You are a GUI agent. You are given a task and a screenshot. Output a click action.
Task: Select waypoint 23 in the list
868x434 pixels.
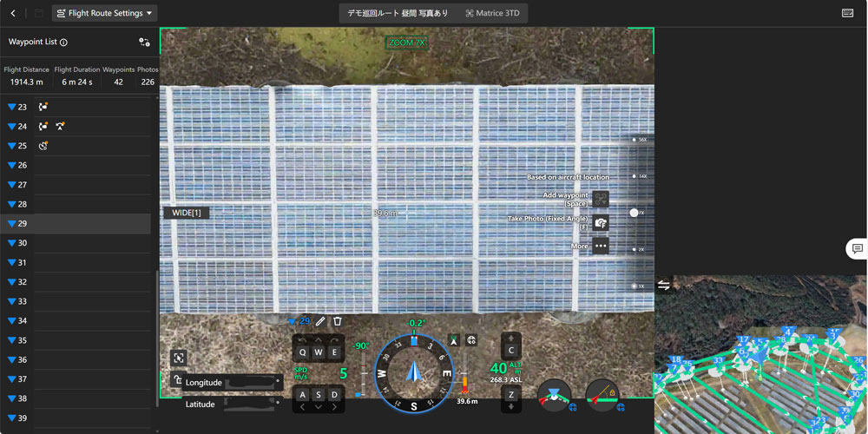coord(76,108)
